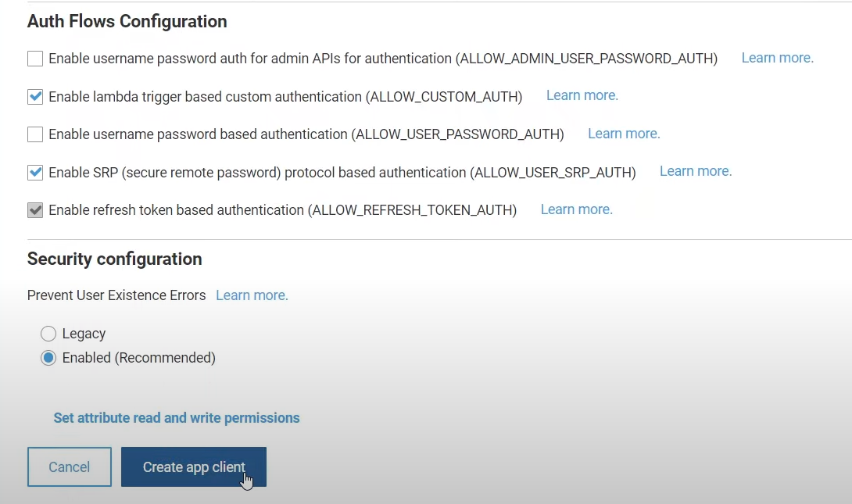
Task: Click username password based authentication label
Action: click(x=306, y=134)
